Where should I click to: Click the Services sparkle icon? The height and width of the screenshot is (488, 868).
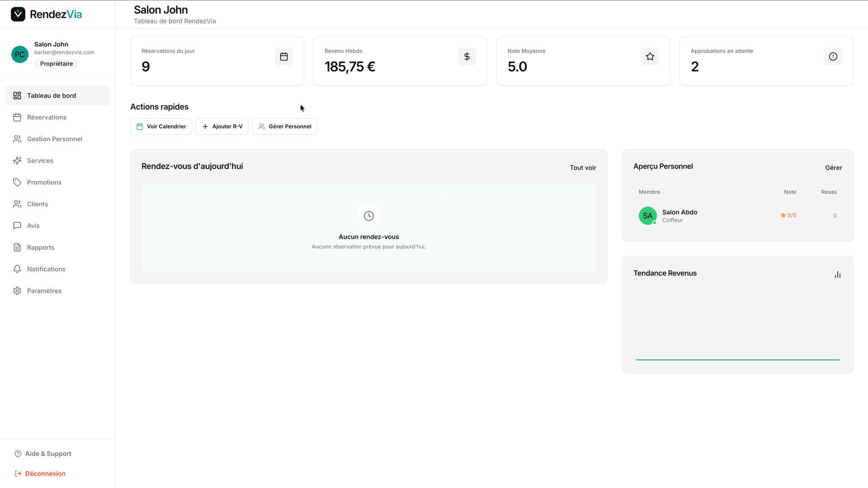[x=17, y=161]
